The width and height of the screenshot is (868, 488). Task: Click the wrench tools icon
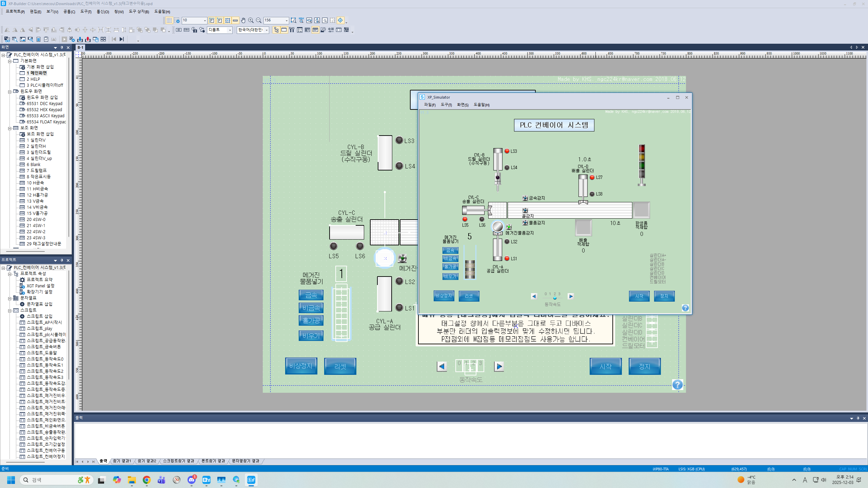click(x=292, y=30)
